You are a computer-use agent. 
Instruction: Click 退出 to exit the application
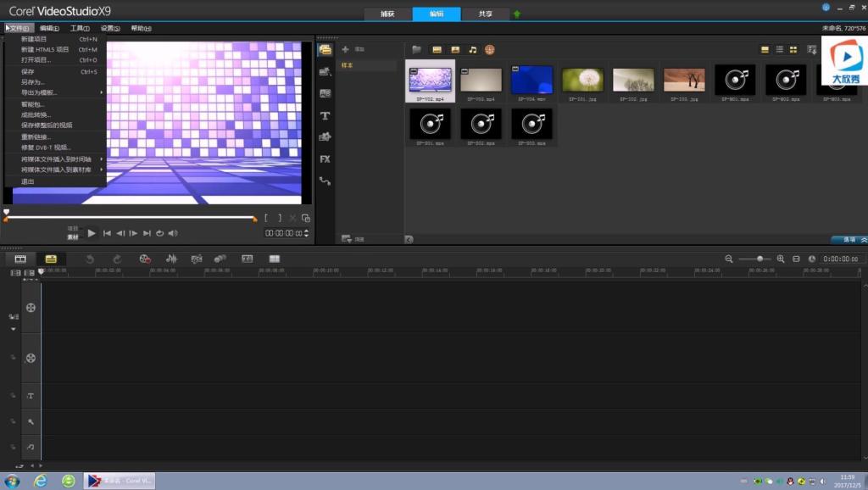tap(28, 181)
